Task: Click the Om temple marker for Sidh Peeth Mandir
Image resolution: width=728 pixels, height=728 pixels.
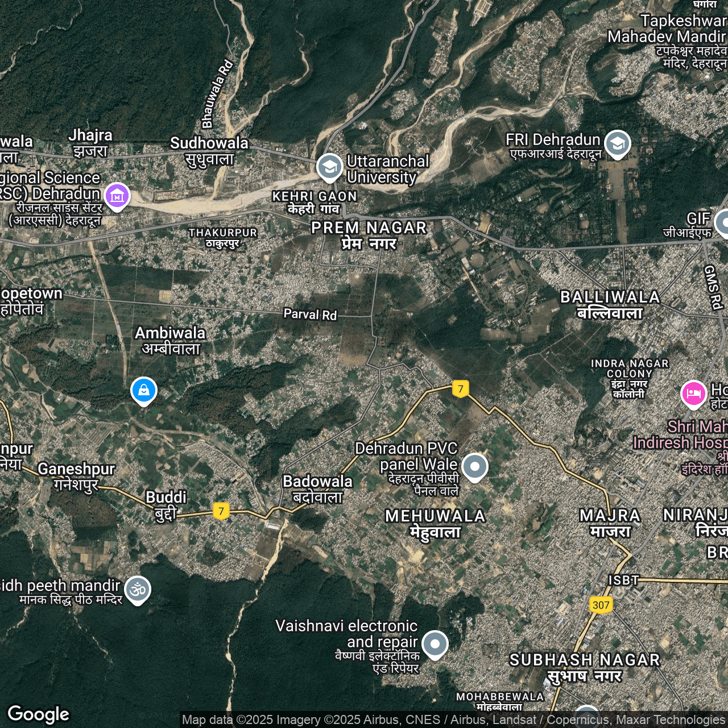Action: coord(138,589)
